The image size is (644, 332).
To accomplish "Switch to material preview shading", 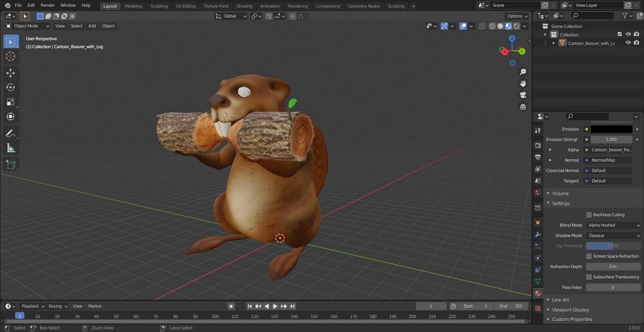I will pos(508,26).
